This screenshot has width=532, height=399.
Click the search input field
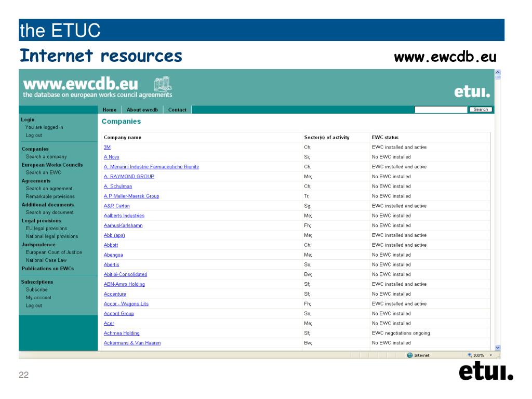click(x=441, y=109)
